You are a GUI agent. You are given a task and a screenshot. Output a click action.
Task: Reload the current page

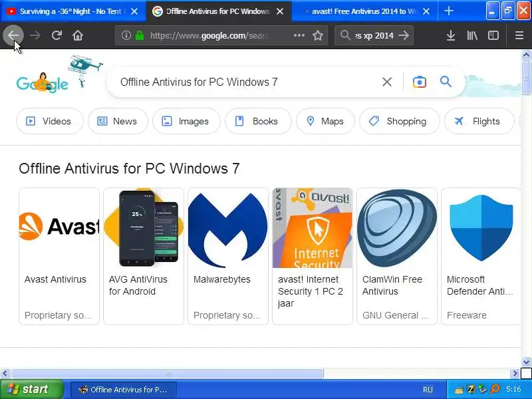click(57, 35)
